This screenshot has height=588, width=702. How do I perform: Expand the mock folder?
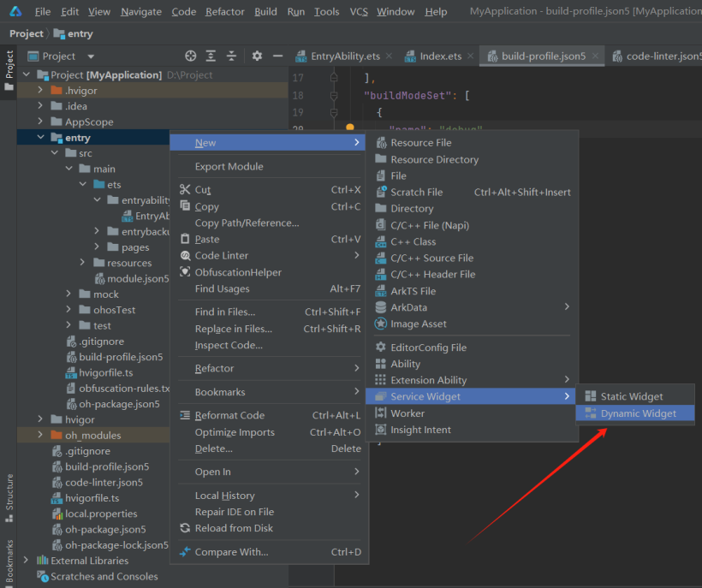[x=68, y=294]
